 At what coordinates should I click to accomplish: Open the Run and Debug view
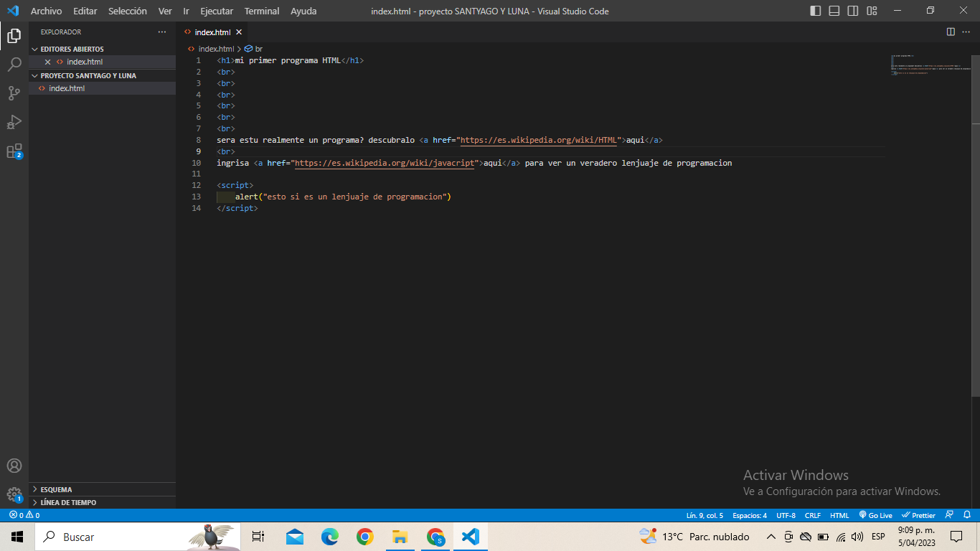click(x=14, y=122)
